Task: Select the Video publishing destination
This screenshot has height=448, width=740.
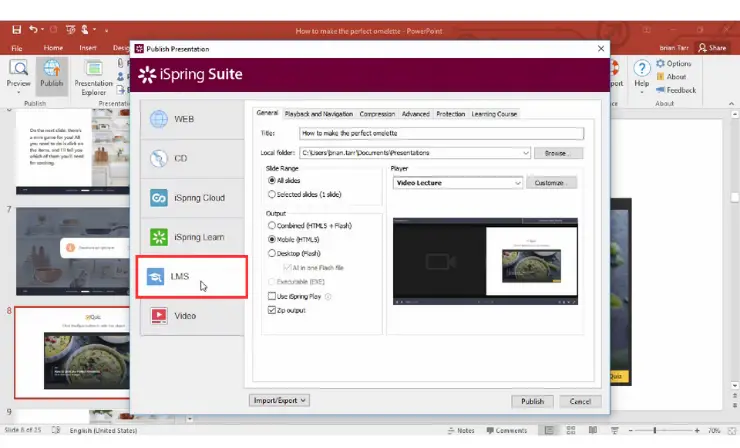Action: [x=192, y=316]
